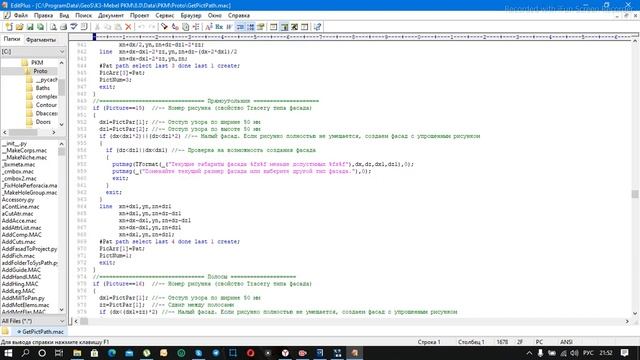Click the Cut toolbar icon
This screenshot has width=640, height=360.
(x=97, y=27)
